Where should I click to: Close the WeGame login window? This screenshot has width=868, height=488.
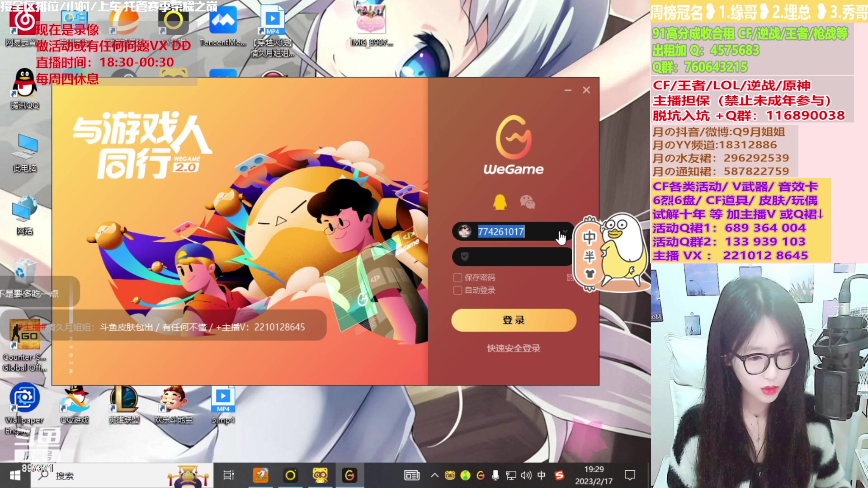pos(586,90)
